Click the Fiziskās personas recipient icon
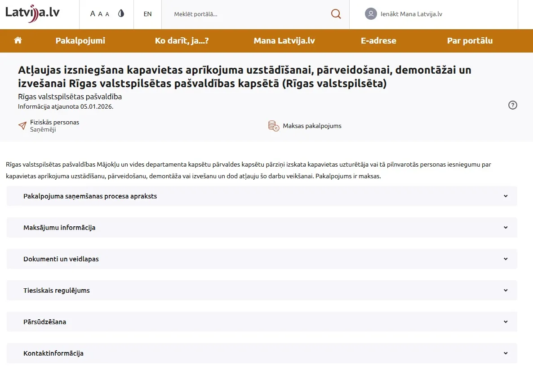The image size is (533, 392). [x=22, y=125]
